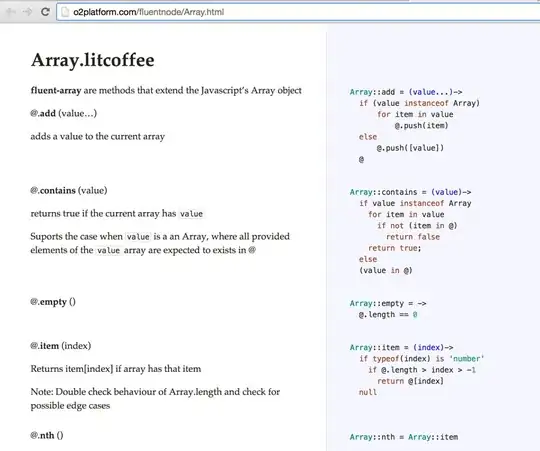Click code line 'return false'
This screenshot has height=451, width=540.
point(413,237)
